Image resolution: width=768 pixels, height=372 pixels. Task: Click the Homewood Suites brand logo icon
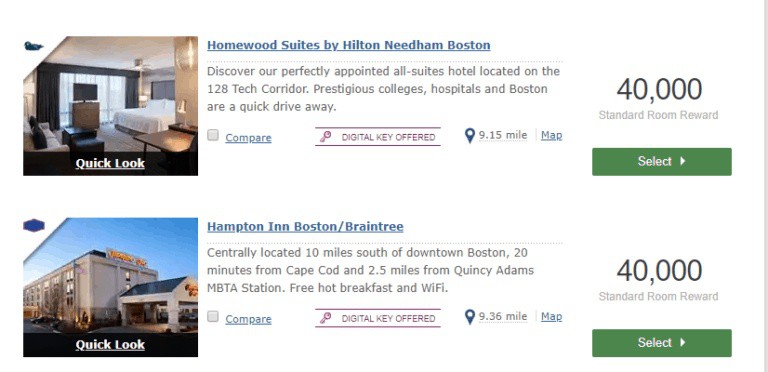[x=33, y=46]
